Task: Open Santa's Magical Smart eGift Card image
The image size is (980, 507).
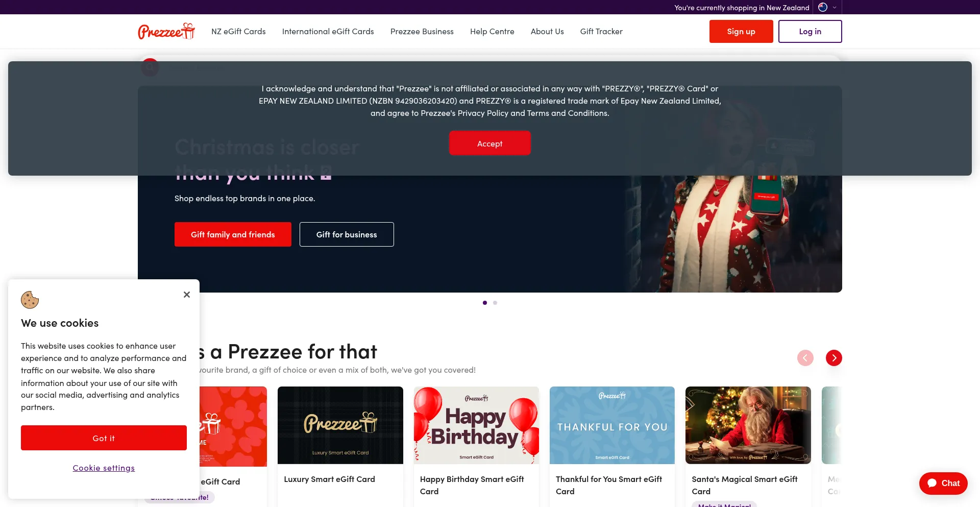Action: (748, 425)
